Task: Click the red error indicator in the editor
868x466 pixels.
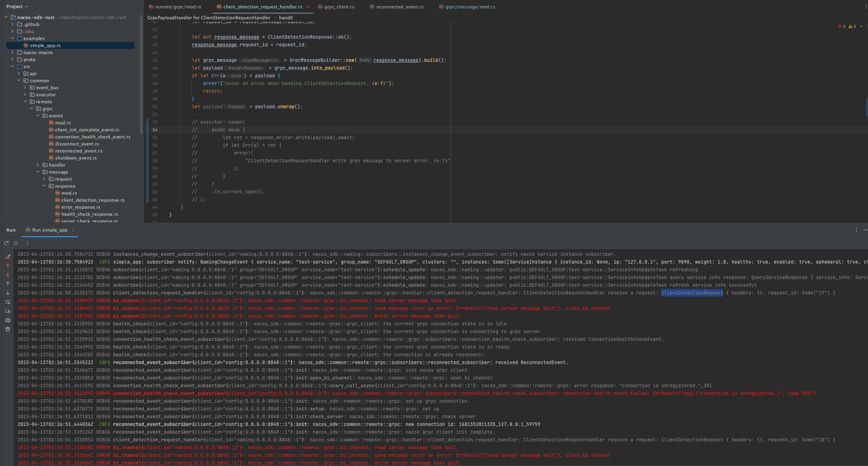Action: 839,26
